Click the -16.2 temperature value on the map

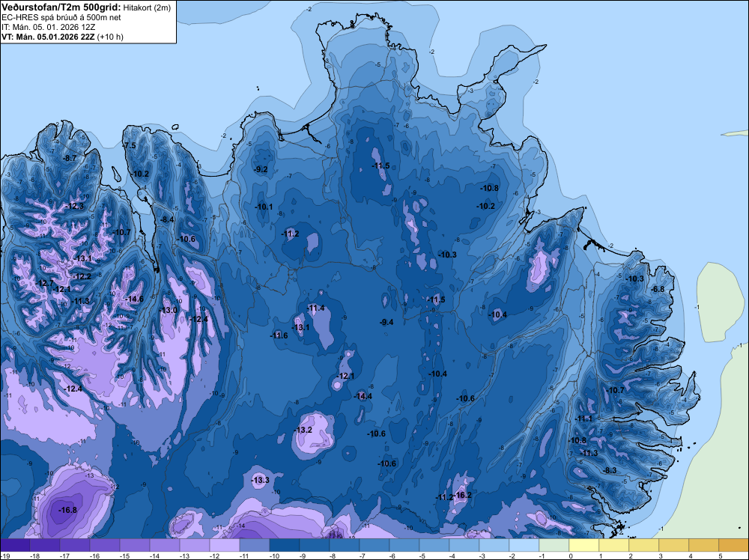pyautogui.click(x=463, y=495)
